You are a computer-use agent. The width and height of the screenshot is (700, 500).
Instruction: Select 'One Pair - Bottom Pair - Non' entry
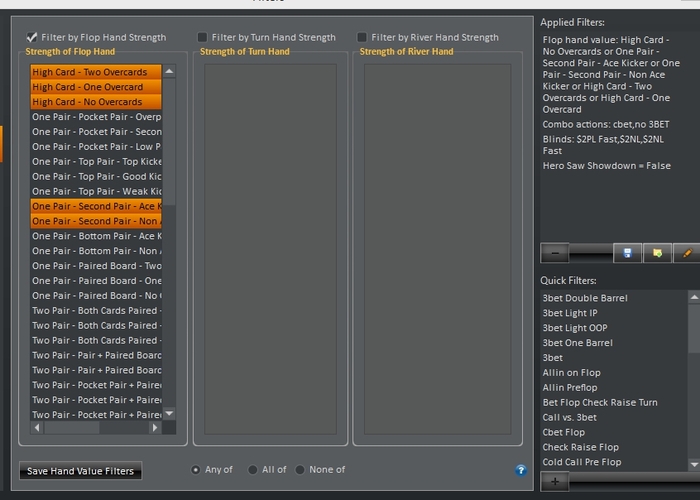click(x=96, y=251)
